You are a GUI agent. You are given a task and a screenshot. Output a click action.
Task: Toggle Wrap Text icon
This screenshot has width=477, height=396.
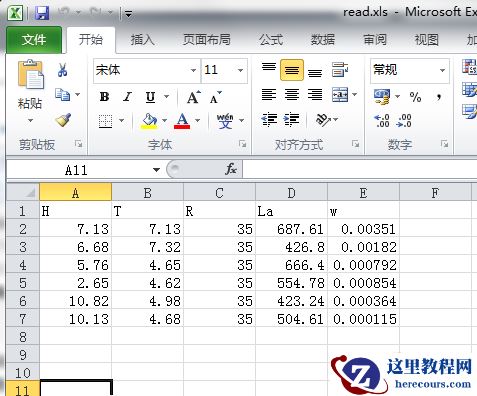tap(340, 70)
